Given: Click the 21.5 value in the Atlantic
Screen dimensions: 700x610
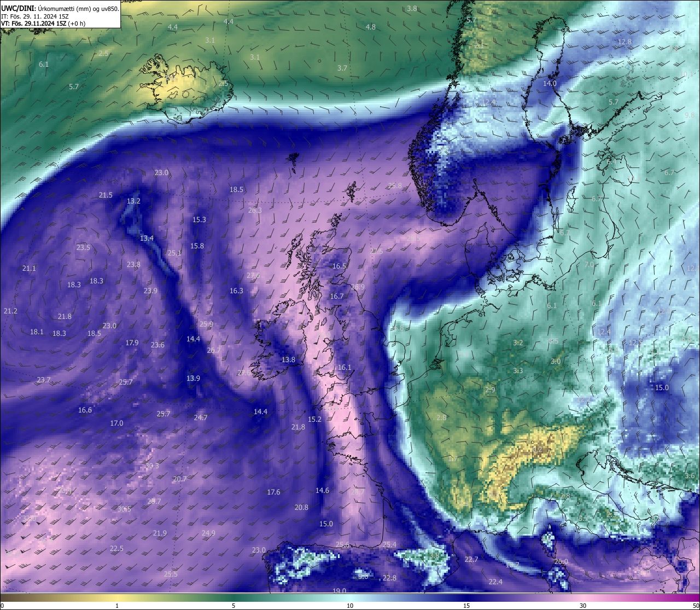Looking at the screenshot, I should tap(106, 195).
